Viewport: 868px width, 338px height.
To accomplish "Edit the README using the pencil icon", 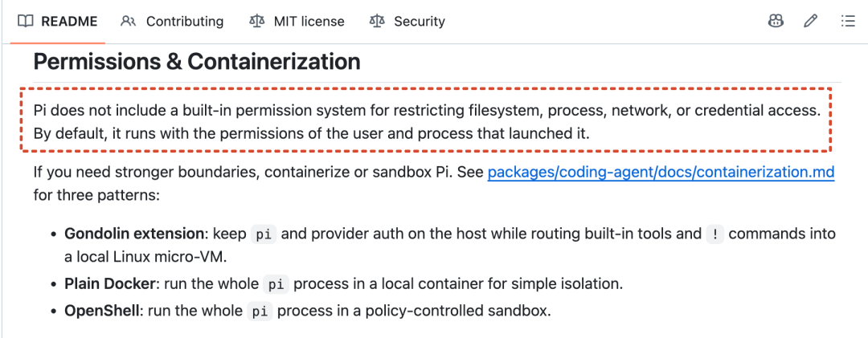I will [x=811, y=22].
